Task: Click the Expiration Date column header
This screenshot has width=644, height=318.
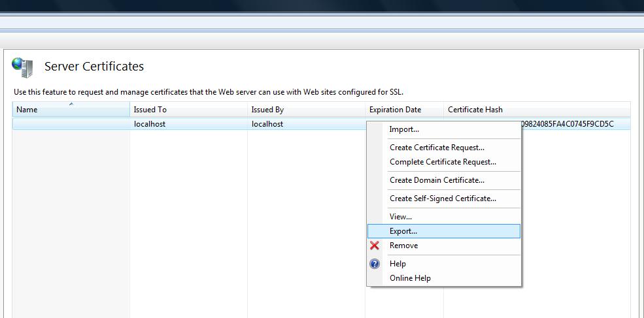Action: click(395, 110)
